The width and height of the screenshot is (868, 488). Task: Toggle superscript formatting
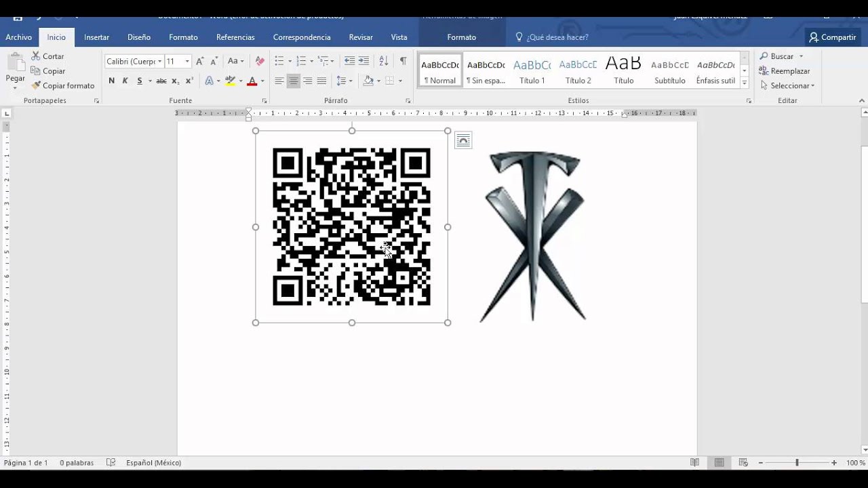coord(189,81)
